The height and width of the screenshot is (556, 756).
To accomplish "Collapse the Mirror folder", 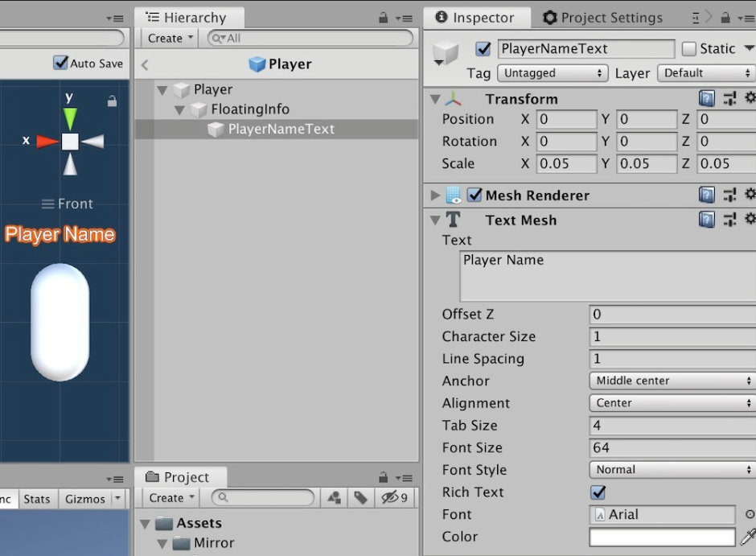I will point(162,544).
